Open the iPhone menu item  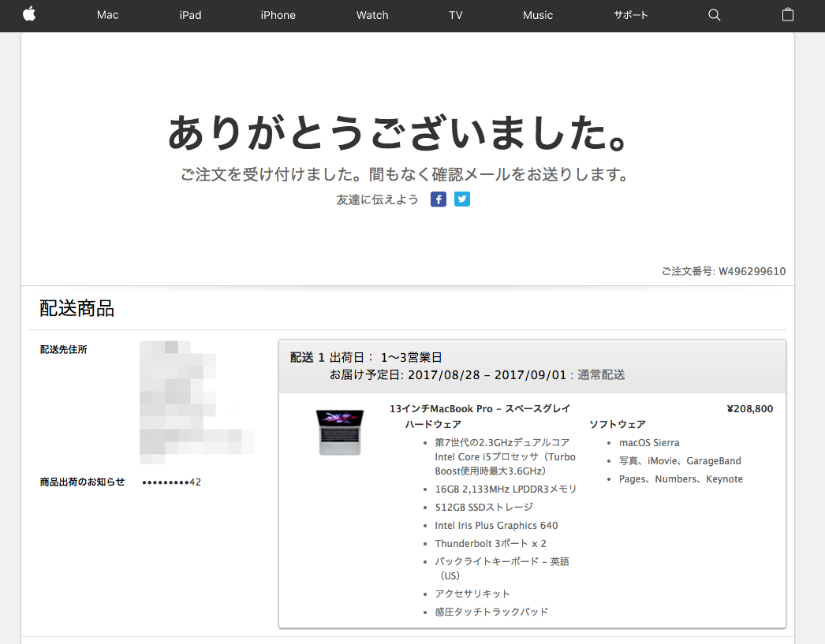[x=278, y=15]
